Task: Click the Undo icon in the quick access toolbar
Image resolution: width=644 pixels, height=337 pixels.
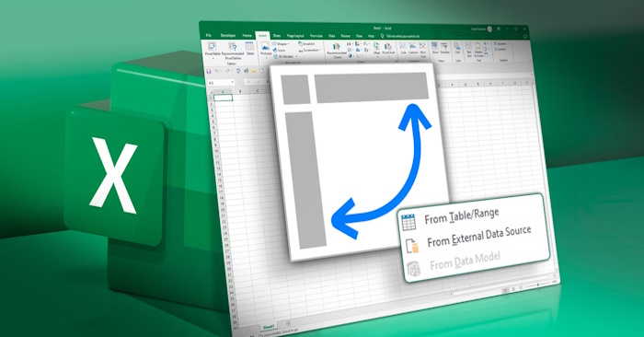Action: pyautogui.click(x=217, y=72)
